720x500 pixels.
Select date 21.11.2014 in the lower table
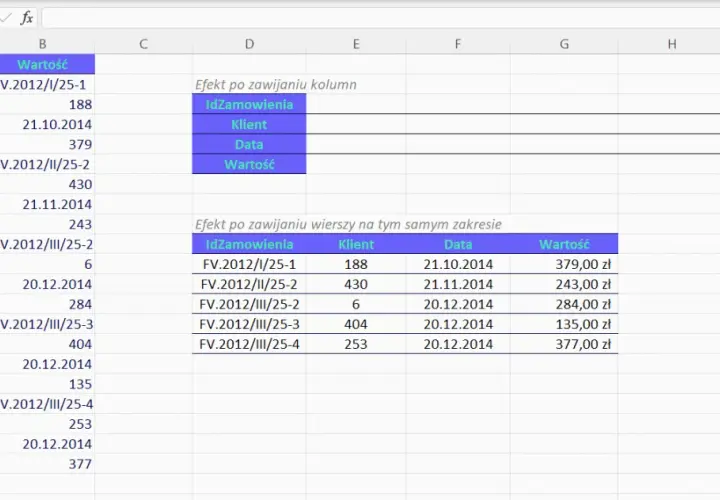click(x=458, y=284)
